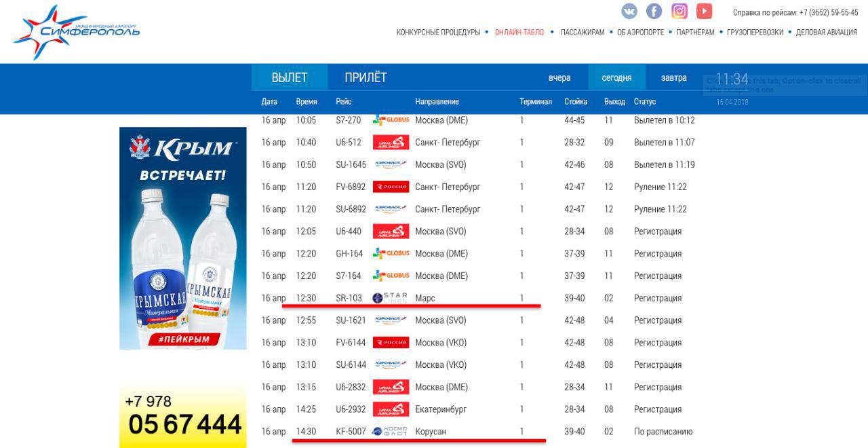Screen dimensions: 868x448
Task: Open the ПАРТНЁРАМ menu item
Action: click(x=696, y=33)
